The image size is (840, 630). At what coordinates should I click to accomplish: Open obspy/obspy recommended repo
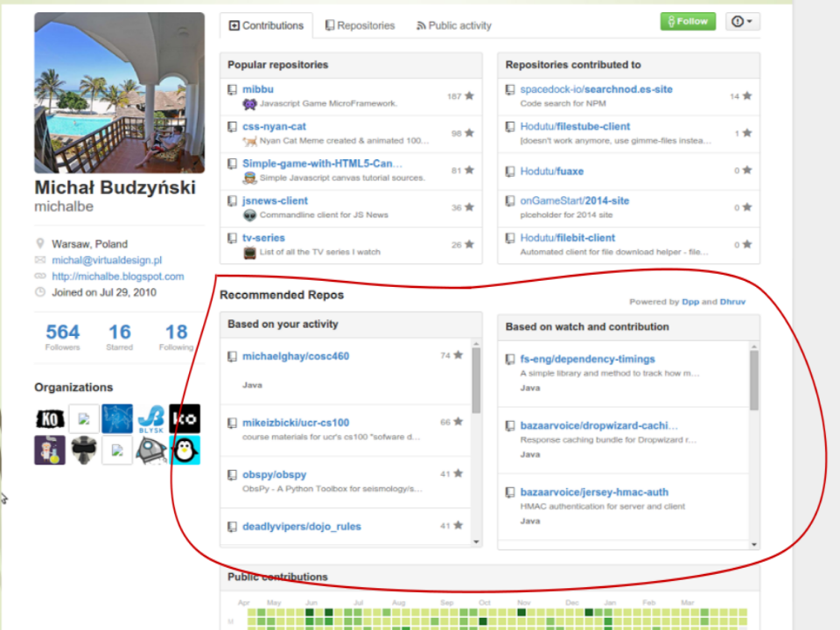[x=274, y=474]
